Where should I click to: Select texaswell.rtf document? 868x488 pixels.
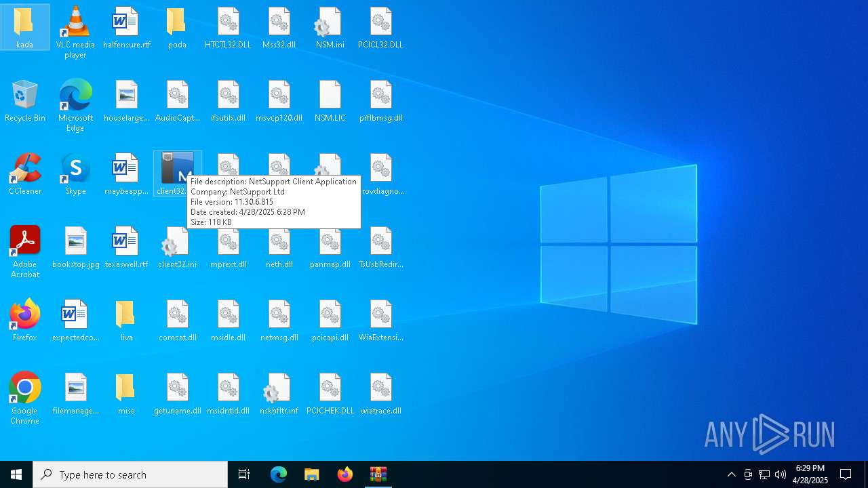click(x=126, y=247)
